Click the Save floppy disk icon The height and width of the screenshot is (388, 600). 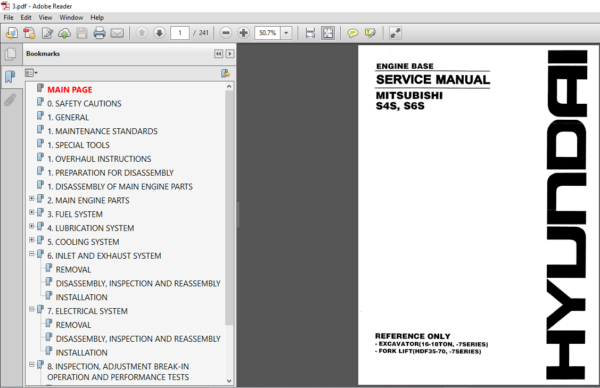tap(82, 33)
